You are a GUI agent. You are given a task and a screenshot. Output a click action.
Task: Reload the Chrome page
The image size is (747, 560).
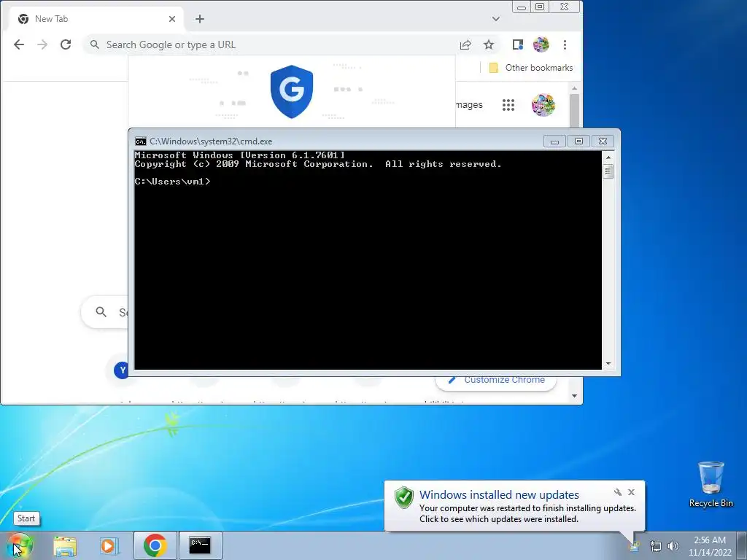tap(66, 44)
